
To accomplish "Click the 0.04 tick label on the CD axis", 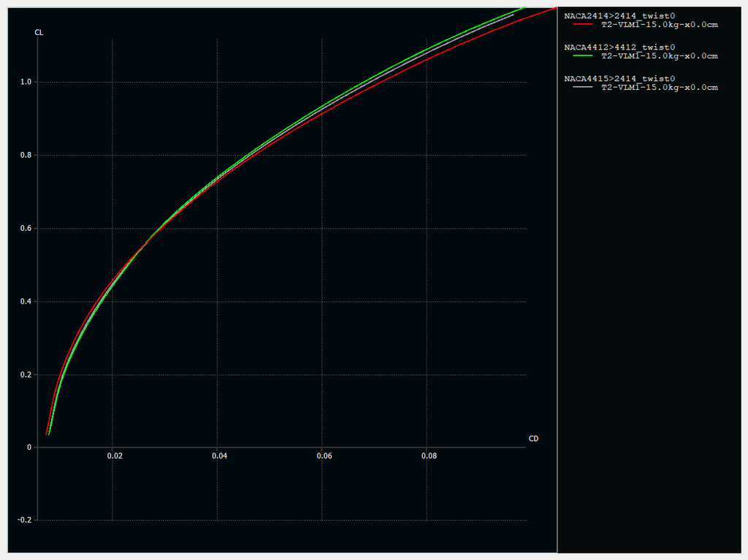I will pyautogui.click(x=220, y=456).
